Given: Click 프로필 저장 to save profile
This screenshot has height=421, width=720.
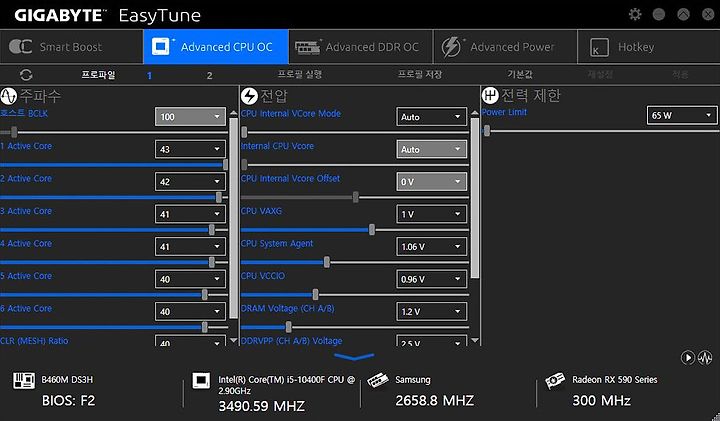Looking at the screenshot, I should 420,74.
